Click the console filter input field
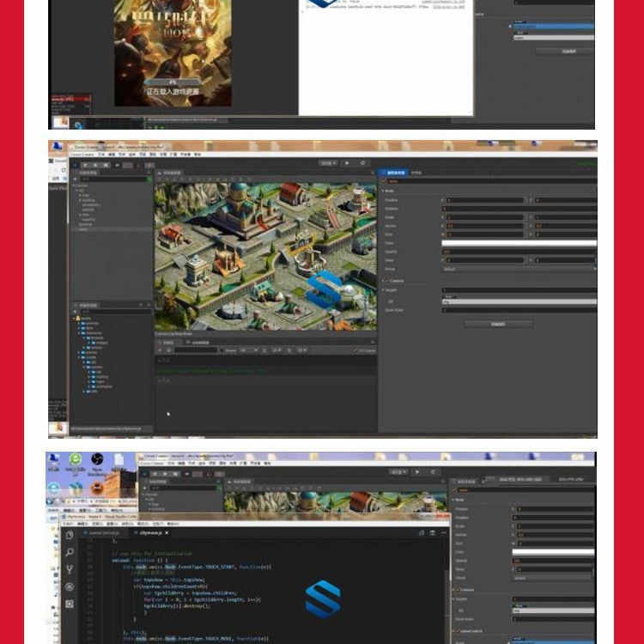The image size is (644, 644). (x=196, y=350)
